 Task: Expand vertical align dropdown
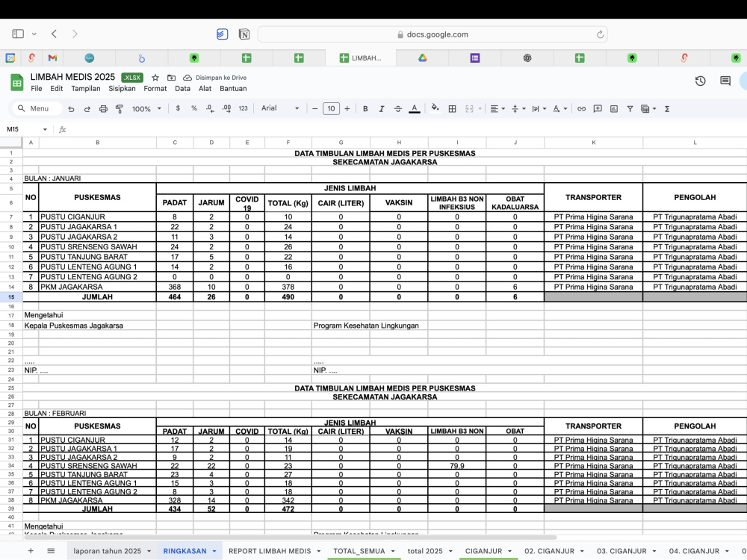[524, 109]
